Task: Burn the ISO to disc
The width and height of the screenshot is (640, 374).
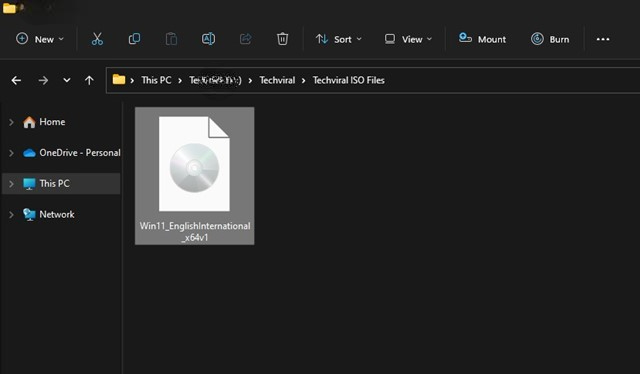Action: tap(550, 39)
